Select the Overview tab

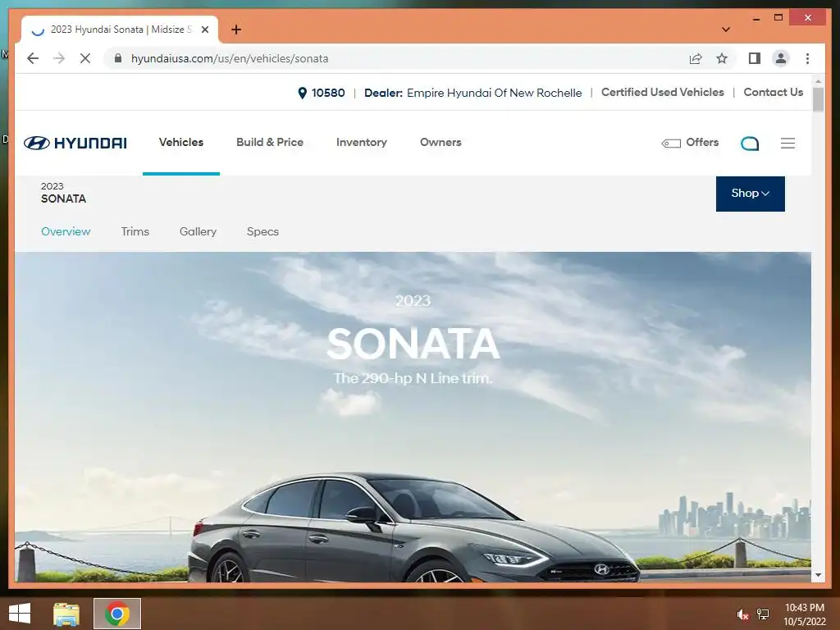66,231
